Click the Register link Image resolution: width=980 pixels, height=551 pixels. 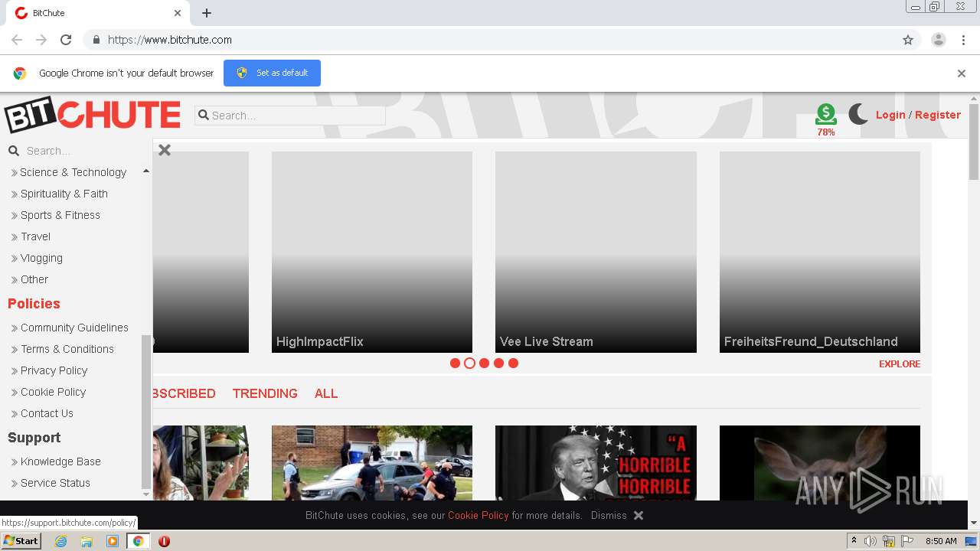click(x=938, y=115)
